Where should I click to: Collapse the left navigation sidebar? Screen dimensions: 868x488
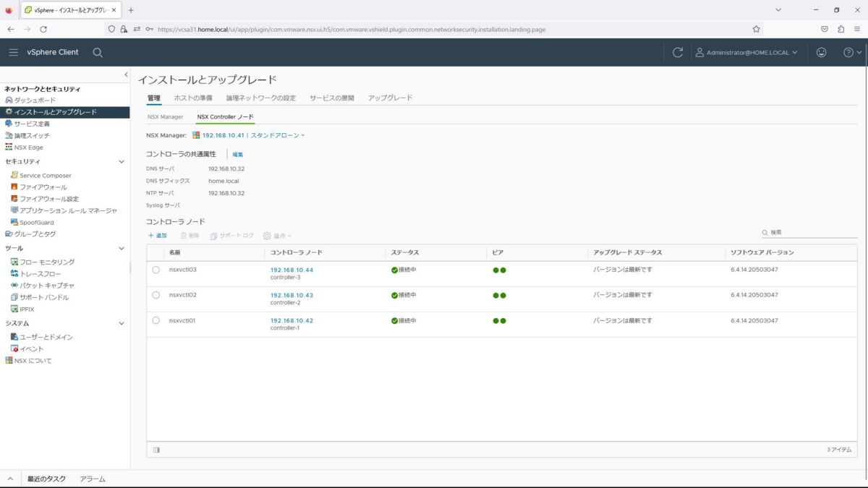(x=126, y=74)
